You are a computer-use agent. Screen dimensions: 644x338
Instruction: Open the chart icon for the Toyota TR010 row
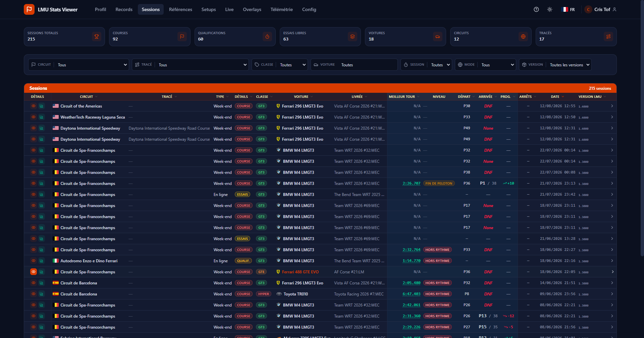[x=42, y=294]
